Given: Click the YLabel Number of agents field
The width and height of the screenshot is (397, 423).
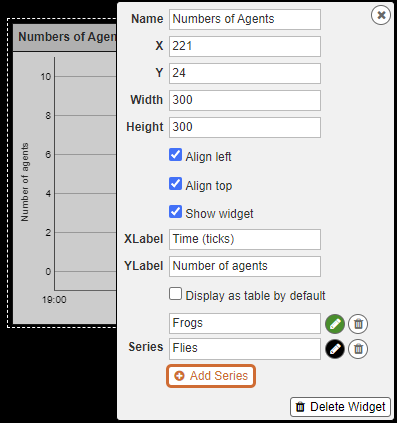Looking at the screenshot, I should tap(245, 266).
